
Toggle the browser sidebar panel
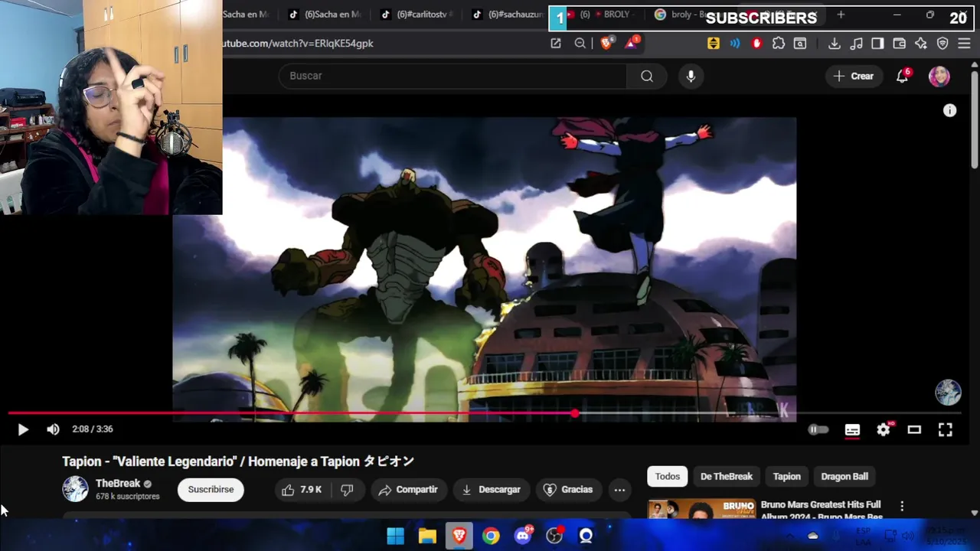877,44
